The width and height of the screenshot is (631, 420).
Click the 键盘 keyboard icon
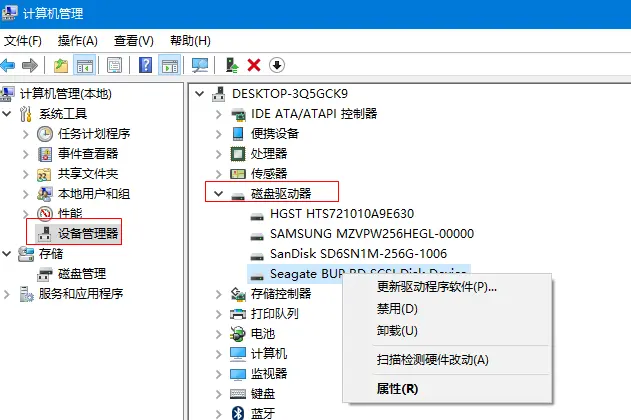pos(238,394)
